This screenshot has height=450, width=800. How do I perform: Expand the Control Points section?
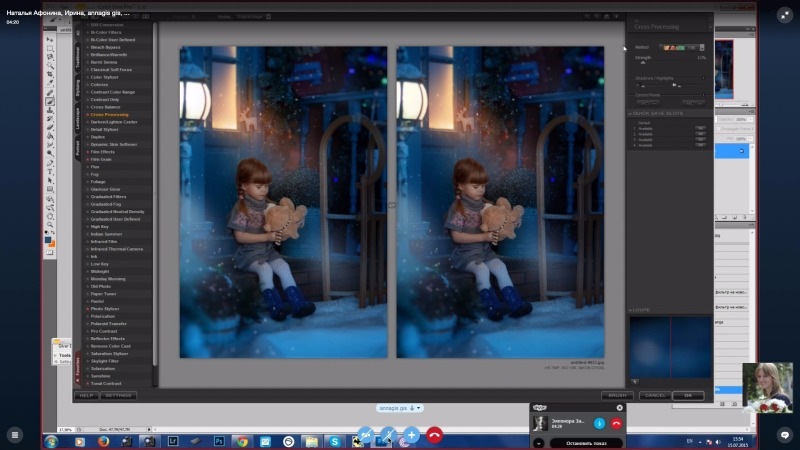click(703, 95)
